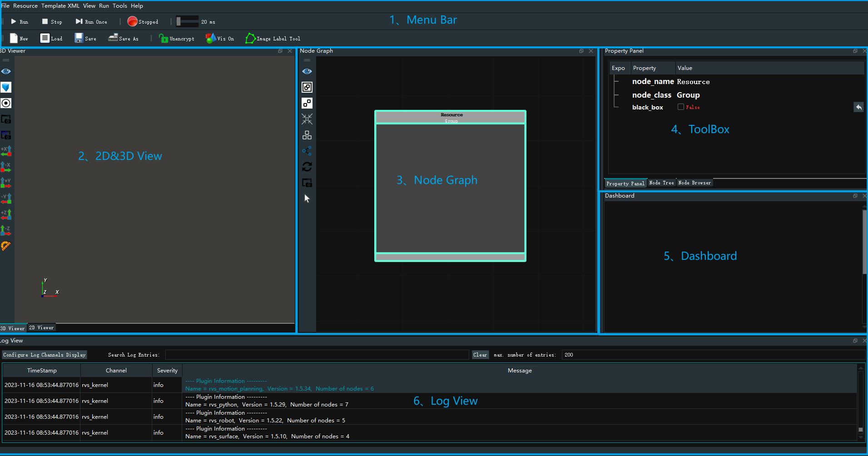Click the node_class value Group

click(688, 95)
